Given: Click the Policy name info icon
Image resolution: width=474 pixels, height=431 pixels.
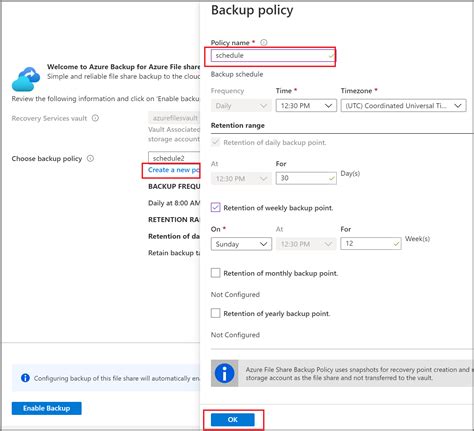Looking at the screenshot, I should point(264,42).
